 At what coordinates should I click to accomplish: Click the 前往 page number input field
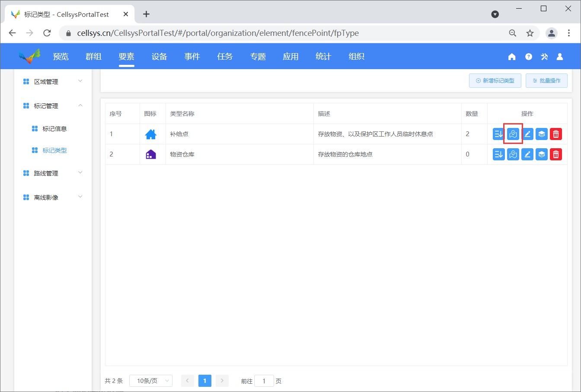[x=264, y=381]
